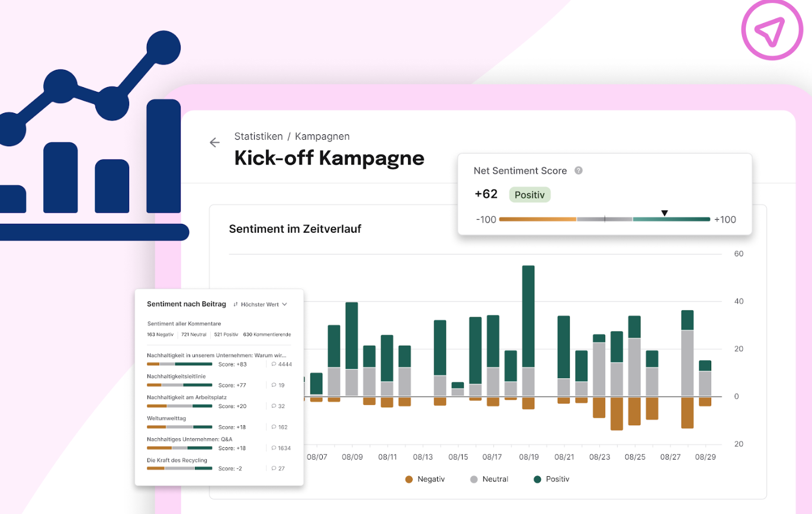Viewport: 812px width, 514px height.
Task: Click the Net Sentiment Score label
Action: [521, 171]
